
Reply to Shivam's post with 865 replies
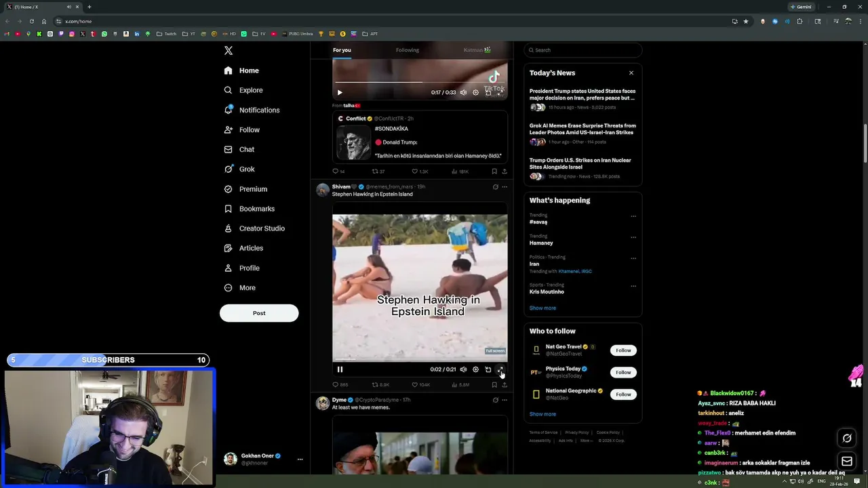click(340, 385)
